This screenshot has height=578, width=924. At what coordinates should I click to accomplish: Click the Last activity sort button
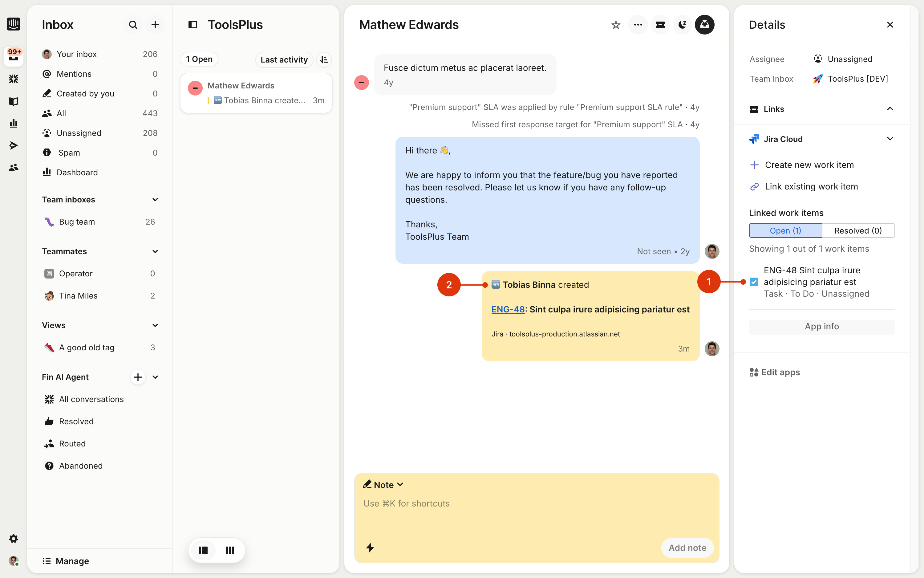click(x=284, y=60)
